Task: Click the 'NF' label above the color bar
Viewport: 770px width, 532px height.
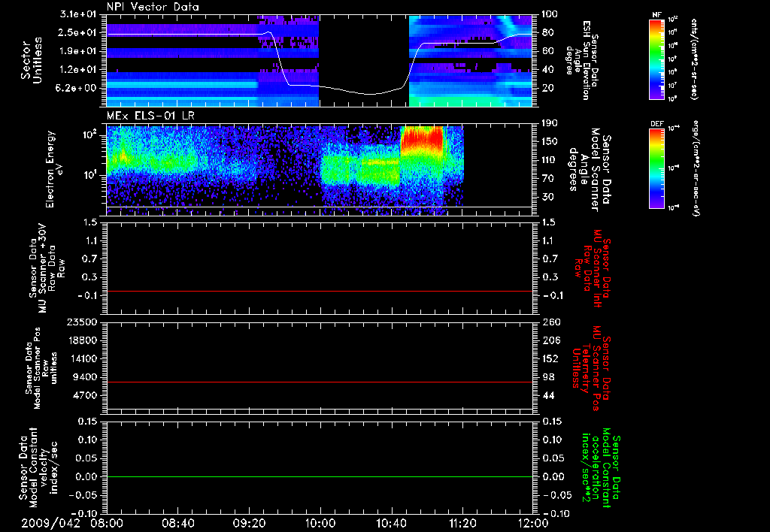Action: [x=656, y=15]
